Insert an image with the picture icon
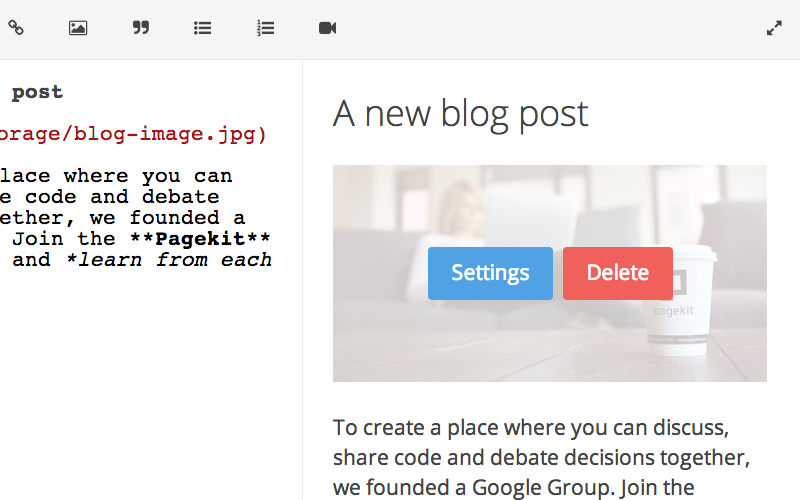Image resolution: width=800 pixels, height=500 pixels. pos(78,28)
